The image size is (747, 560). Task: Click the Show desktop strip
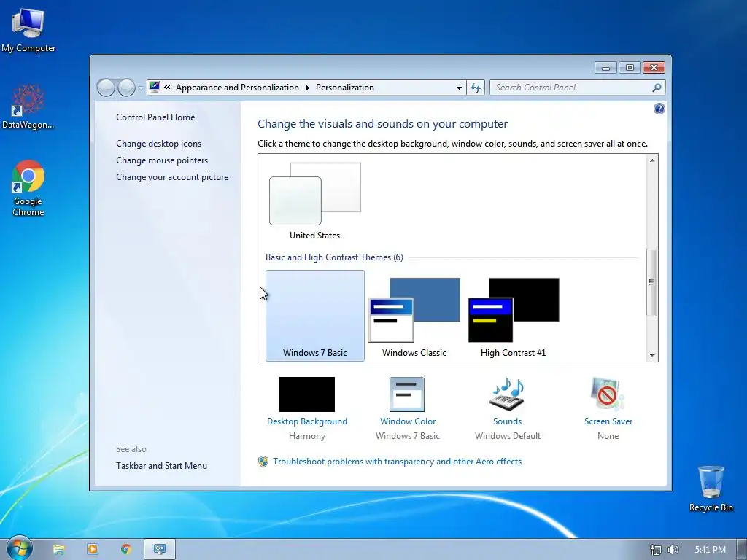(x=742, y=550)
